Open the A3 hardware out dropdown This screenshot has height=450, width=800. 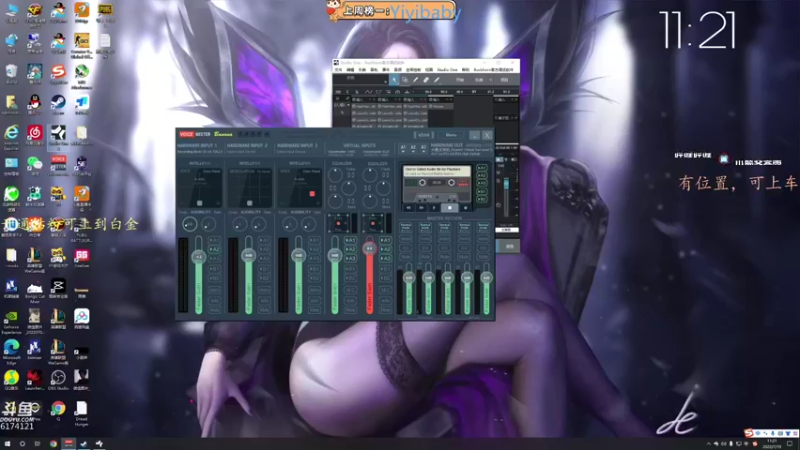423,148
